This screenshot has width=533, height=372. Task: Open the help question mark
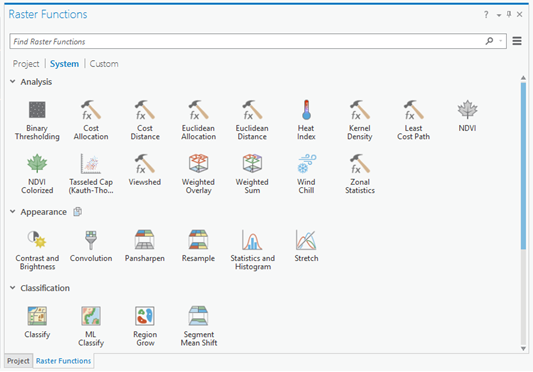tap(486, 15)
